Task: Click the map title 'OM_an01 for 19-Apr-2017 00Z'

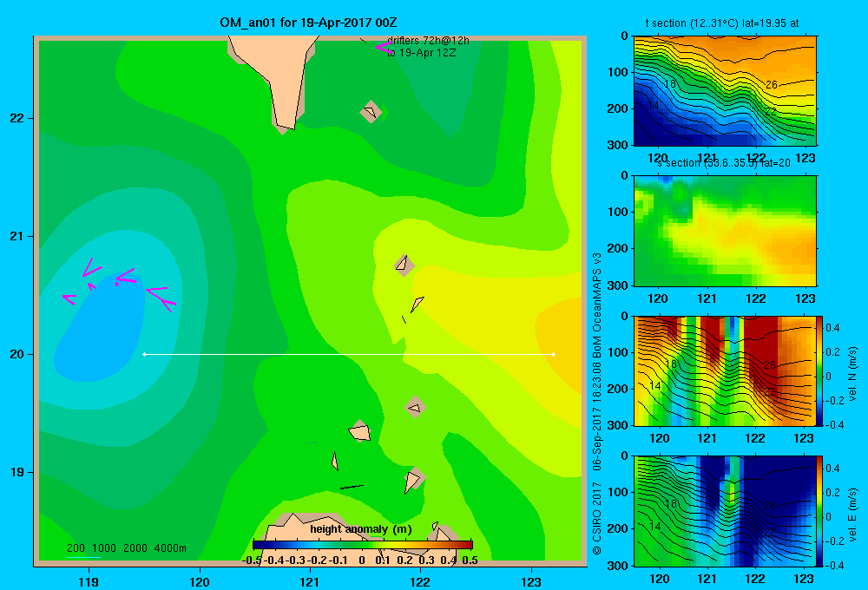Action: [308, 23]
